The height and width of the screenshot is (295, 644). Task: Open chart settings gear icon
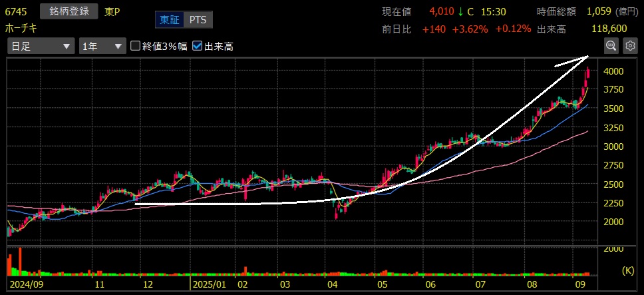click(x=630, y=45)
